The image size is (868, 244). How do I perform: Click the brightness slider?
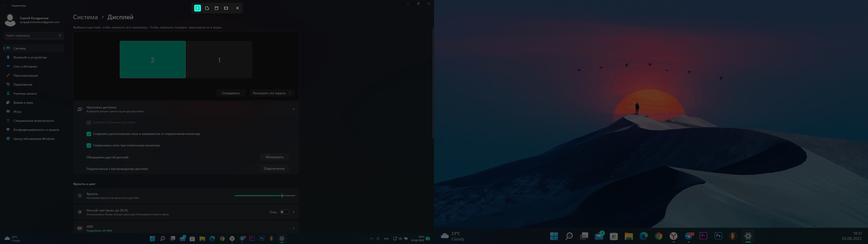[282, 196]
